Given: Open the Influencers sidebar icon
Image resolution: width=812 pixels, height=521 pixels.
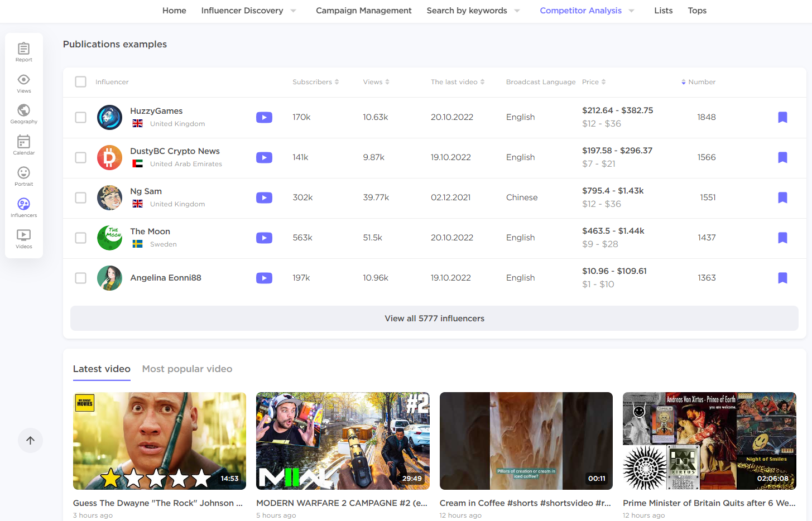Looking at the screenshot, I should pyautogui.click(x=23, y=208).
